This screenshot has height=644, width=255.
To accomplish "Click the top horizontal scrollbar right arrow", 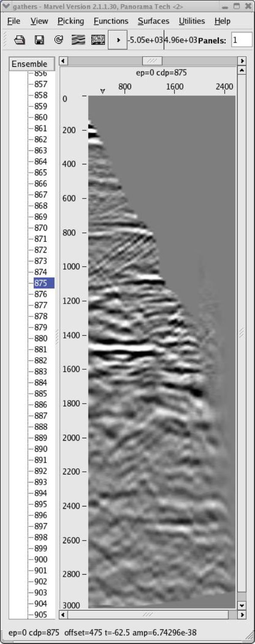I will (x=242, y=61).
